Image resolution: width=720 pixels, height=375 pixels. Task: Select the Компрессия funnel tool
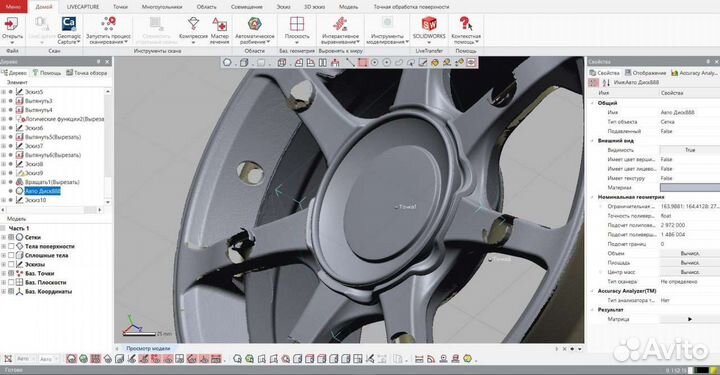(x=193, y=30)
